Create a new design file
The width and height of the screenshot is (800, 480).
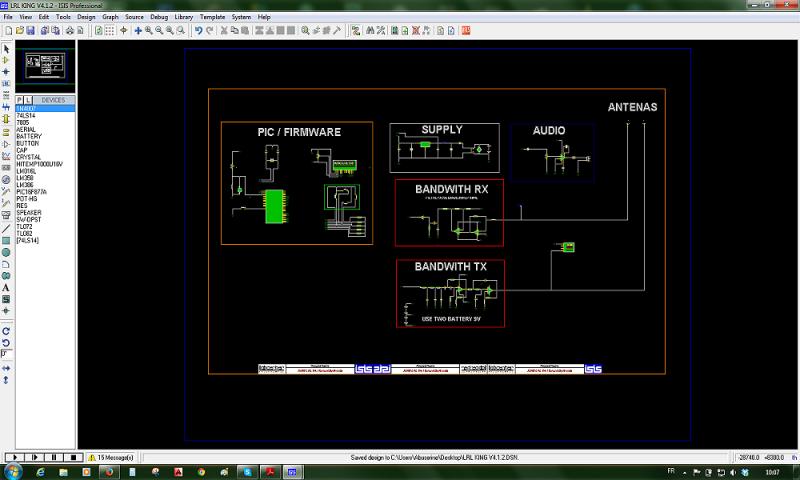tap(9, 31)
